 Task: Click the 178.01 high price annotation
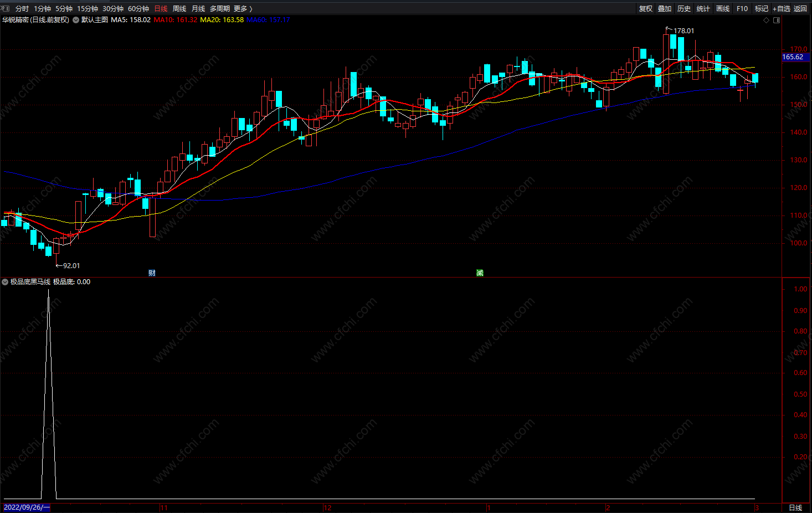683,31
